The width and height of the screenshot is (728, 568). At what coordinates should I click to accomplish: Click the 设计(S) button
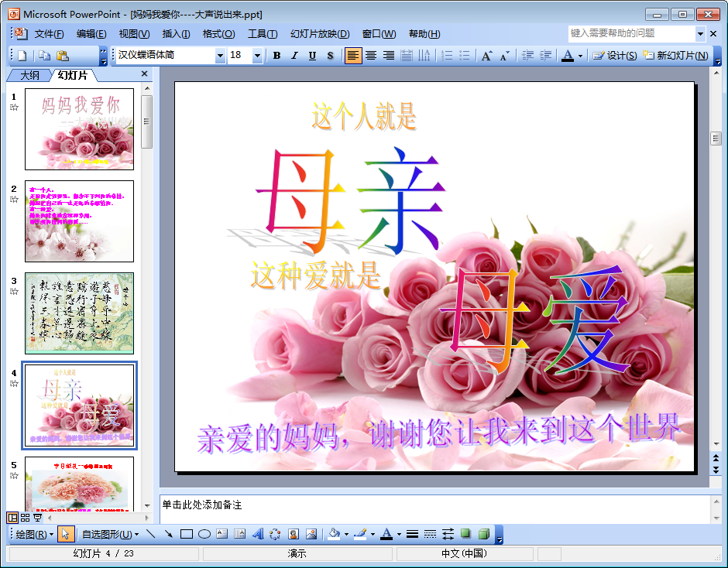(x=615, y=56)
